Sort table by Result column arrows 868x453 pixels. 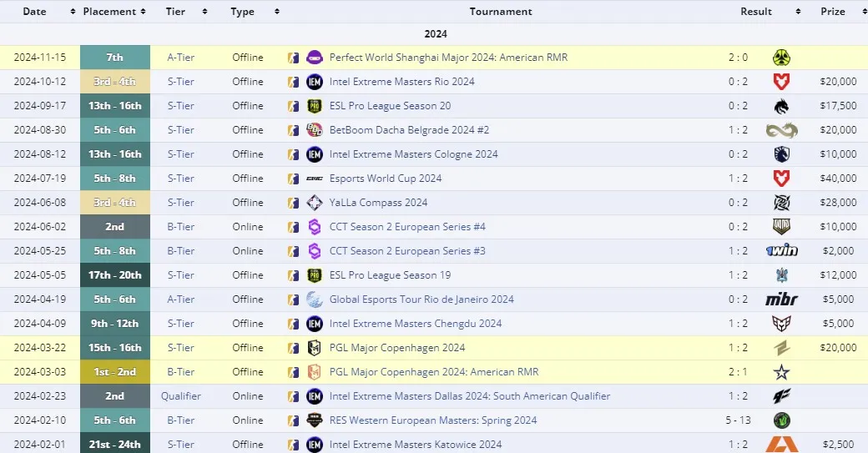coord(798,12)
